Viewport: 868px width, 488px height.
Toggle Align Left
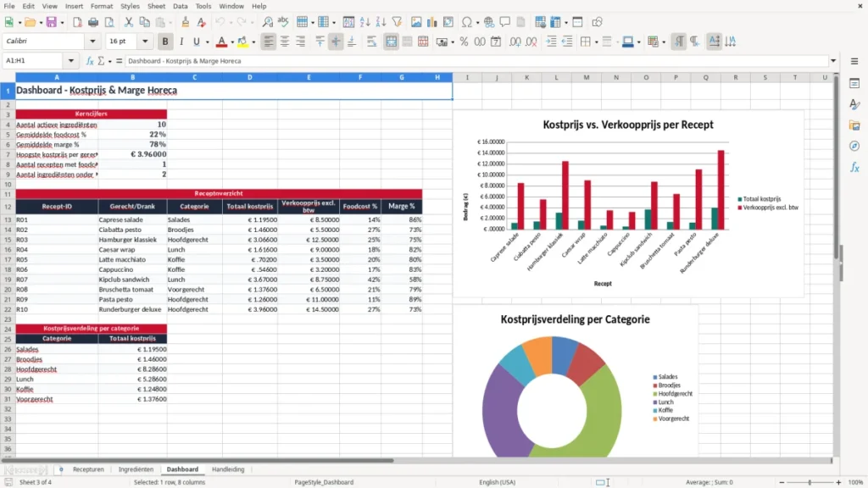(x=269, y=42)
